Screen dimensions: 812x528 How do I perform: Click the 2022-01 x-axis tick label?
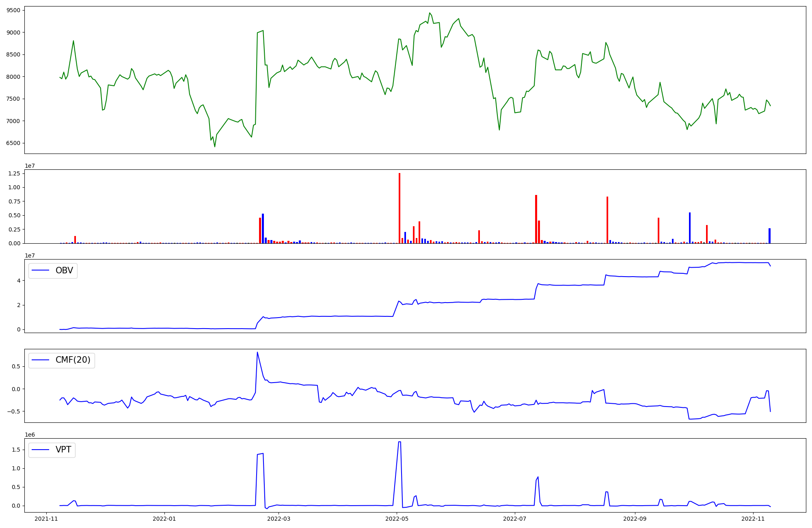tap(164, 519)
